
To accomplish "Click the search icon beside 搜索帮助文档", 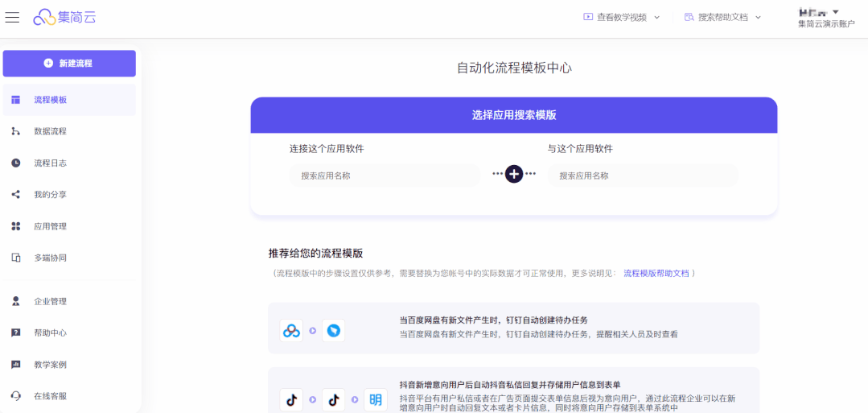I will pos(689,17).
